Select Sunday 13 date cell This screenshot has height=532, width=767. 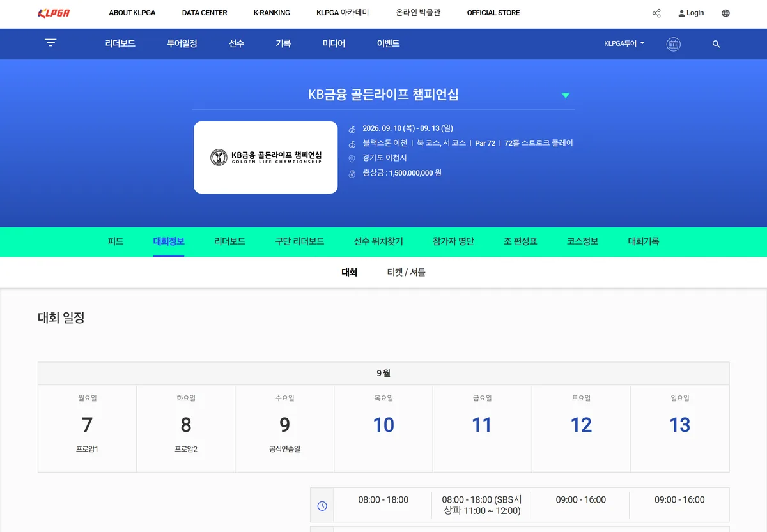[680, 429]
